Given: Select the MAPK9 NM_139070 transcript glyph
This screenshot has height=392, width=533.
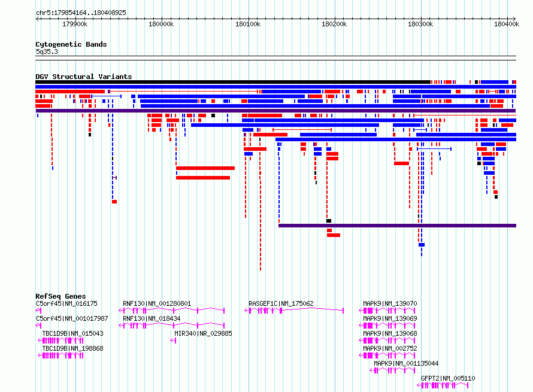Looking at the screenshot, I should pyautogui.click(x=387, y=311).
